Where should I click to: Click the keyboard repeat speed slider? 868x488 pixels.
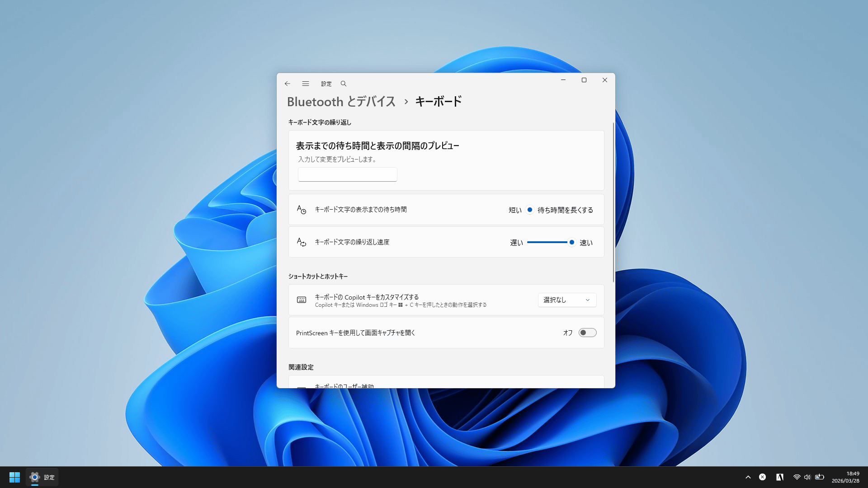pyautogui.click(x=547, y=243)
